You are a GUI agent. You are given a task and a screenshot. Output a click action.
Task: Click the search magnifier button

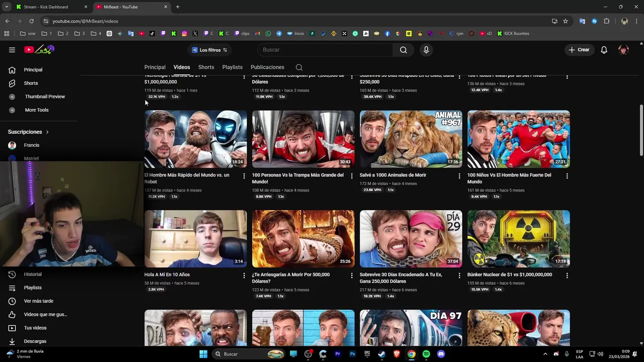pos(404,50)
